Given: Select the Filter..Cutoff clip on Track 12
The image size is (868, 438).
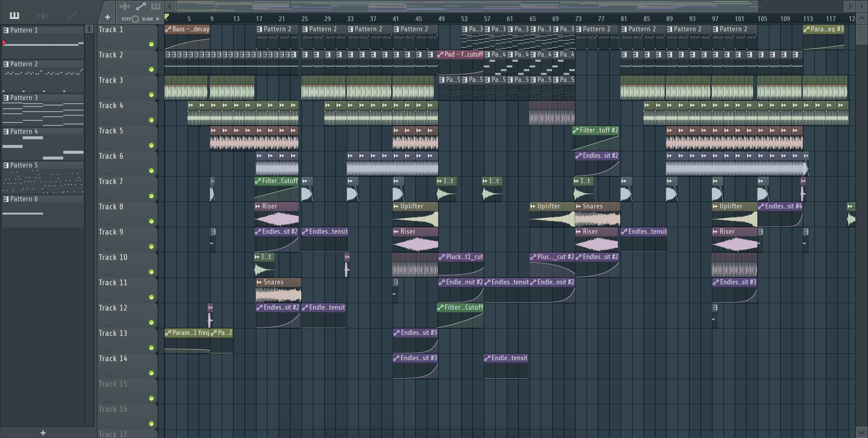Looking at the screenshot, I should coord(460,315).
